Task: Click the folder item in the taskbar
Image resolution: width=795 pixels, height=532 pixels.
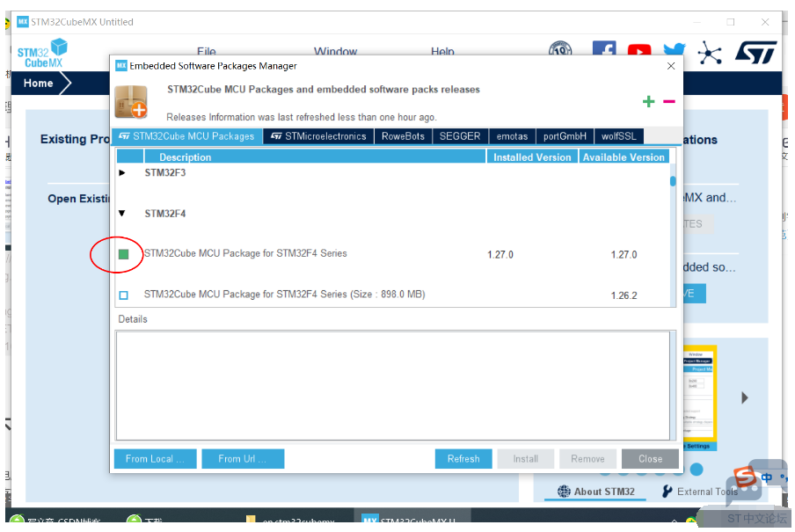Action: (x=292, y=521)
